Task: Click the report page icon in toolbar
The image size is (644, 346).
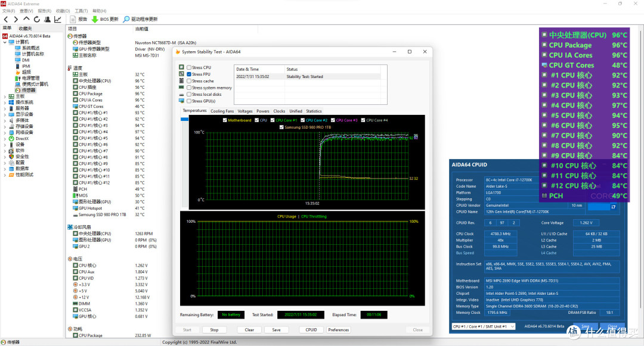Action: (73, 19)
